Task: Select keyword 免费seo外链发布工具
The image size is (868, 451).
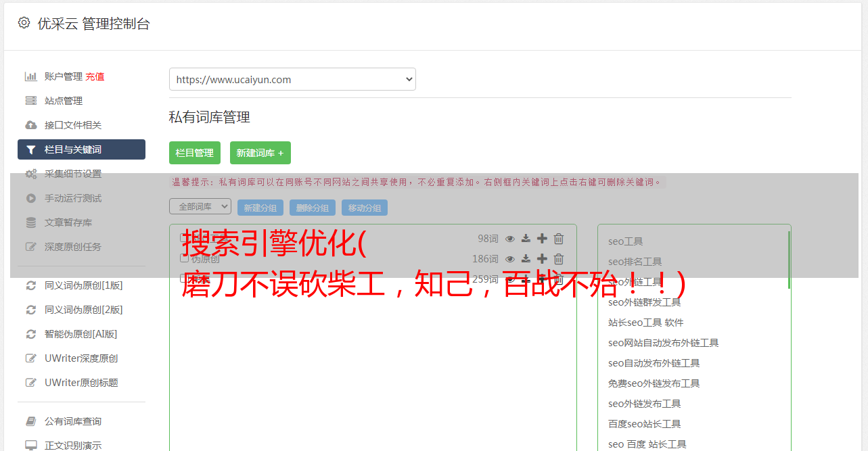Action: click(654, 383)
